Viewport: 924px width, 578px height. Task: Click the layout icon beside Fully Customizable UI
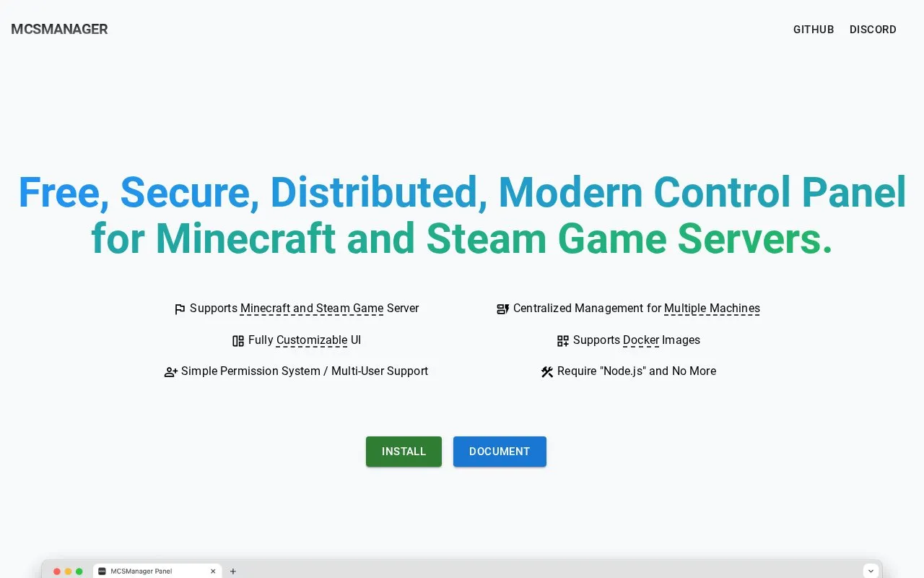pos(238,341)
